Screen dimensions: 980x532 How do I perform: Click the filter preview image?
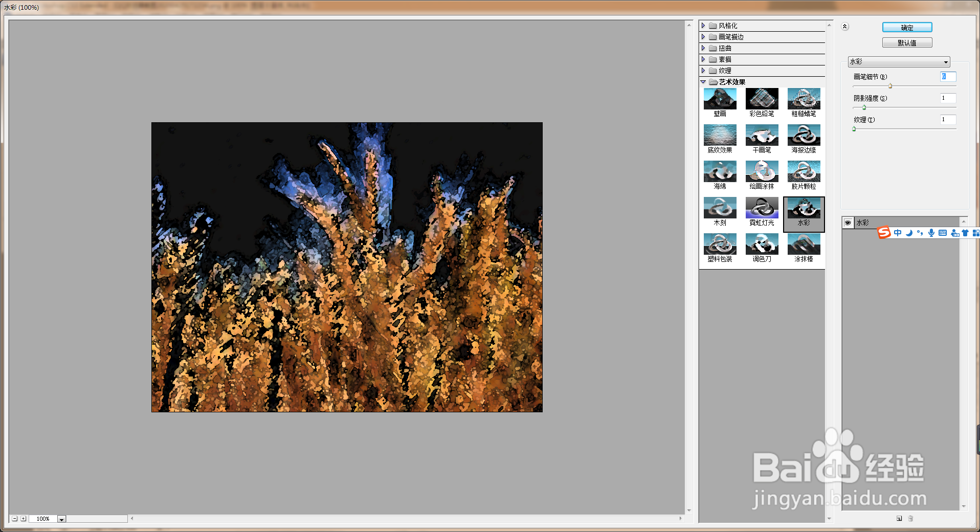click(347, 267)
